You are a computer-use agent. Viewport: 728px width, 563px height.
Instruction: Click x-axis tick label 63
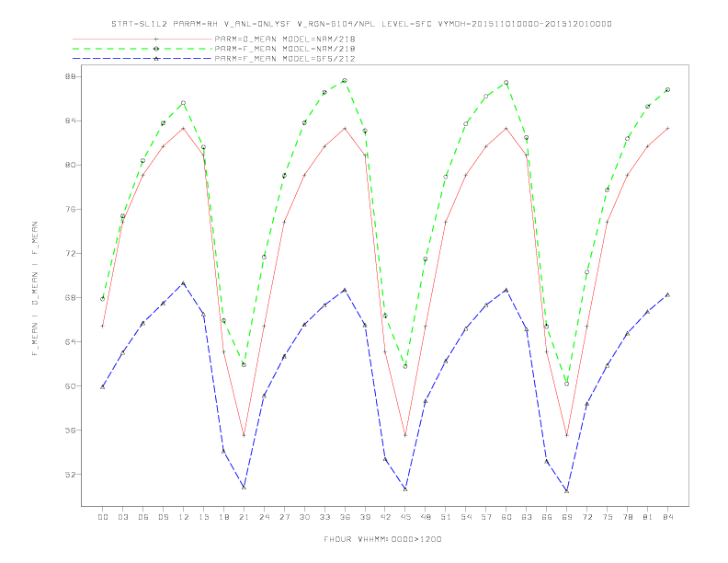(526, 517)
